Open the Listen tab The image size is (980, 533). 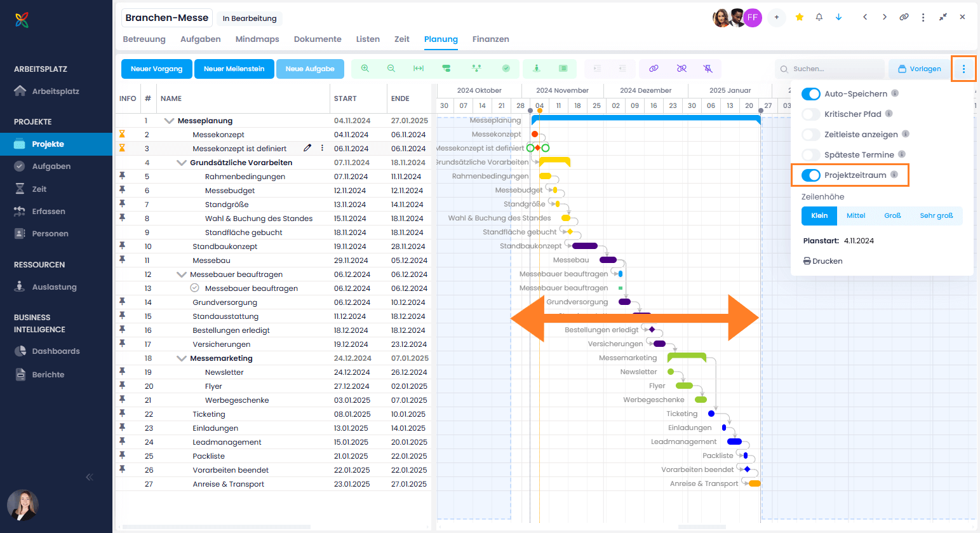coord(368,39)
